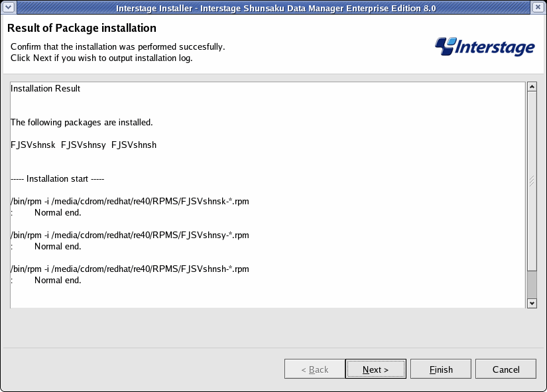Select the FJSVshnsk package name in the list
This screenshot has width=547, height=392.
pyautogui.click(x=32, y=145)
